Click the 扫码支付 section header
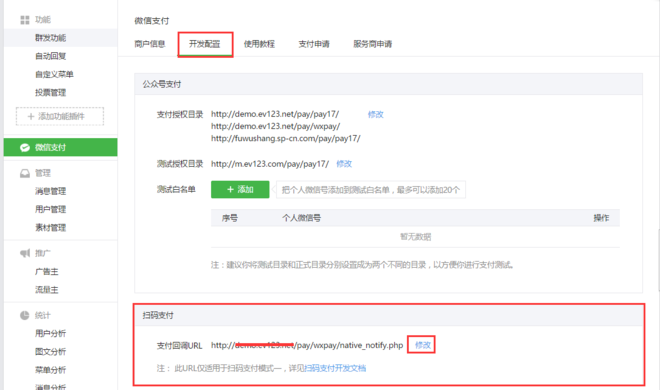The width and height of the screenshot is (660, 390). [390, 315]
